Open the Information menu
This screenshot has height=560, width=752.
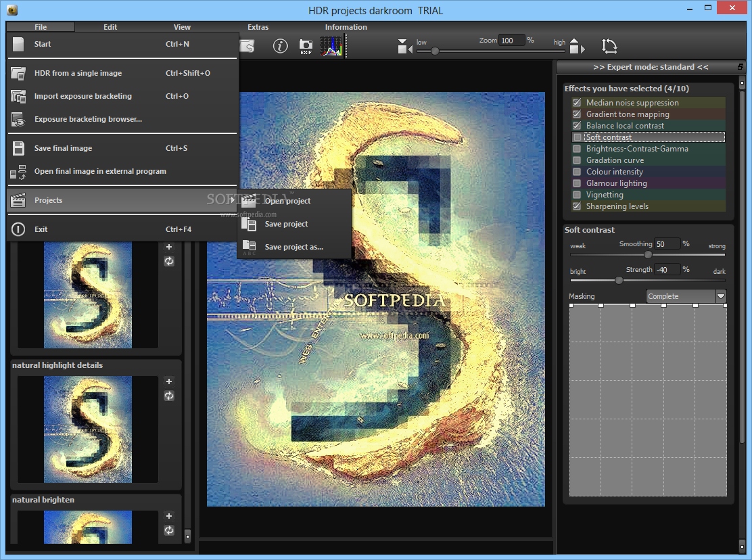tap(346, 27)
